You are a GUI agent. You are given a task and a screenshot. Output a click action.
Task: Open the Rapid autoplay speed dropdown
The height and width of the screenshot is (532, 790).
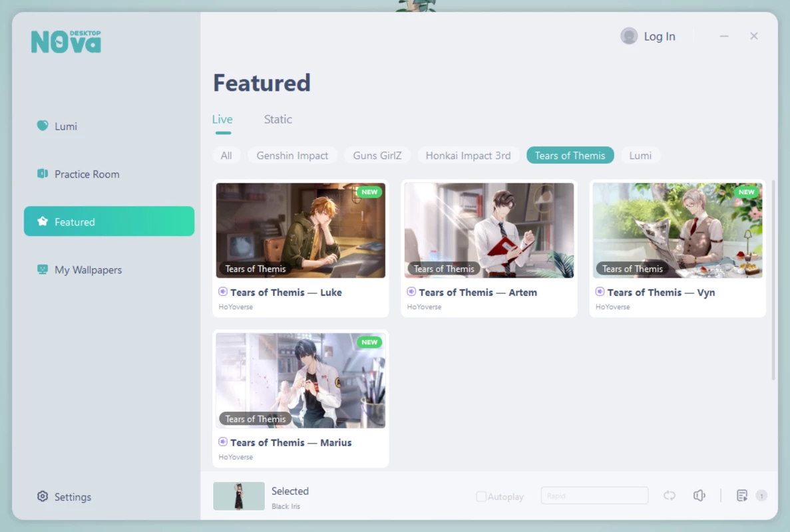[594, 496]
